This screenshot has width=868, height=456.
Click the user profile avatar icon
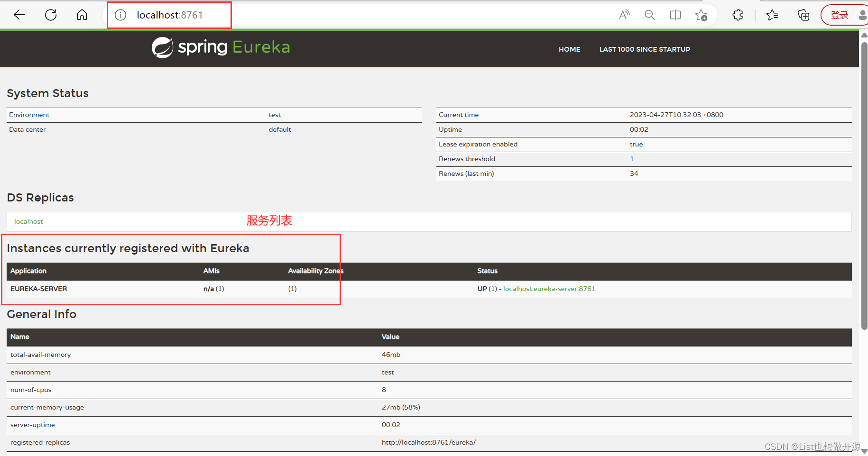(x=861, y=15)
